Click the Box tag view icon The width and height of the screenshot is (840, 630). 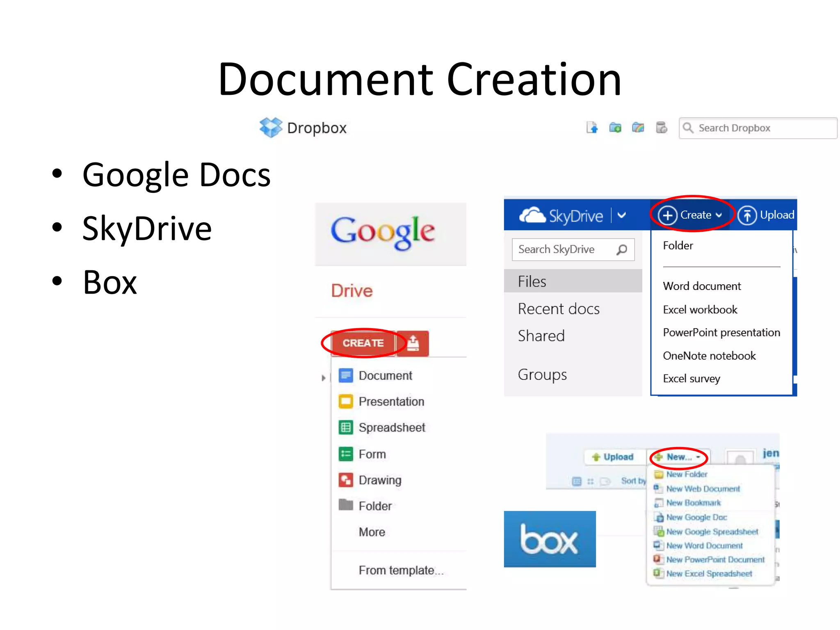point(605,481)
